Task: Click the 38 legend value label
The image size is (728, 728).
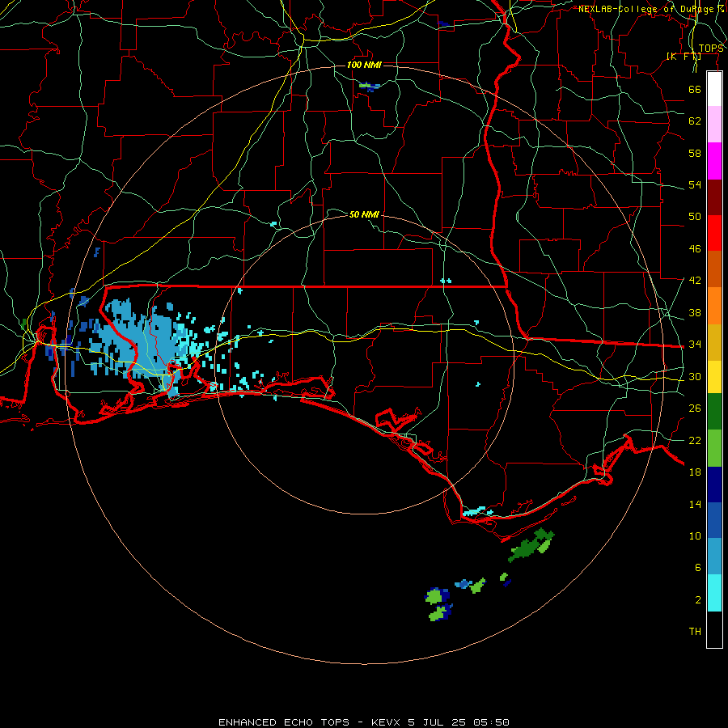Action: click(695, 312)
